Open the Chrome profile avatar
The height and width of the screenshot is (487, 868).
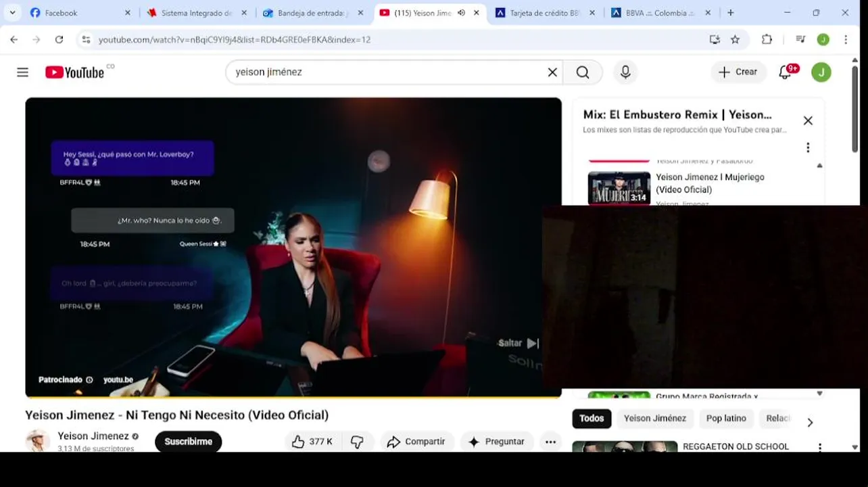pos(823,40)
